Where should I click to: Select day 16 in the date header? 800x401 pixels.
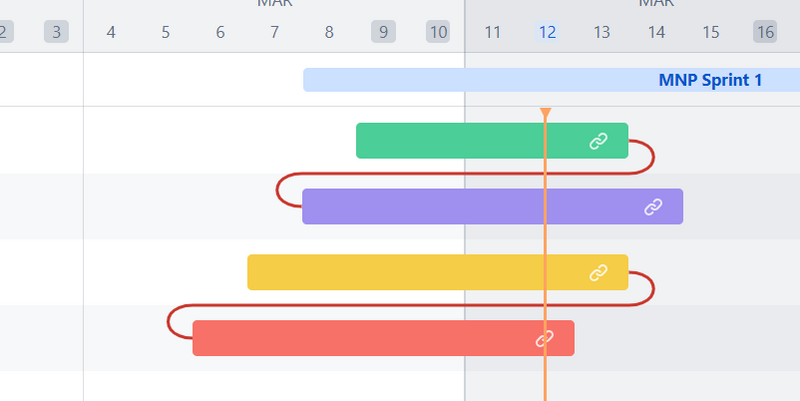[765, 32]
